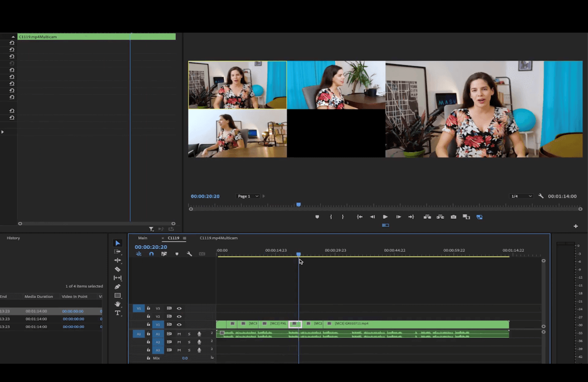Add marker in Program Monitor
The image size is (588, 382).
coord(317,217)
